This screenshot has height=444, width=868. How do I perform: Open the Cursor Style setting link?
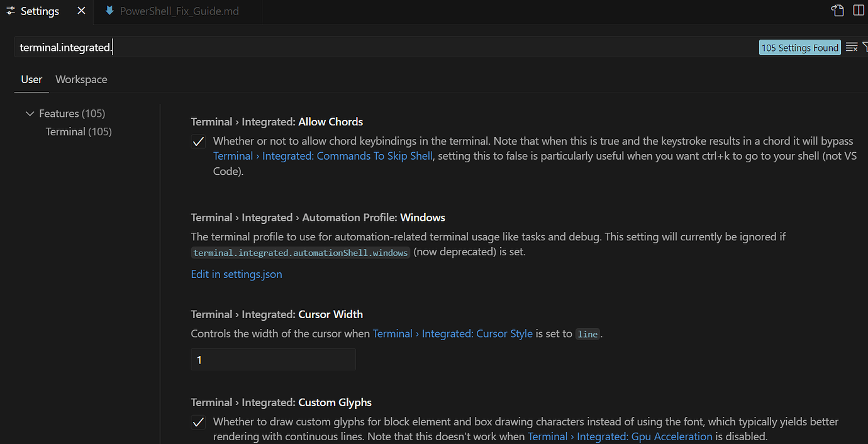point(452,333)
